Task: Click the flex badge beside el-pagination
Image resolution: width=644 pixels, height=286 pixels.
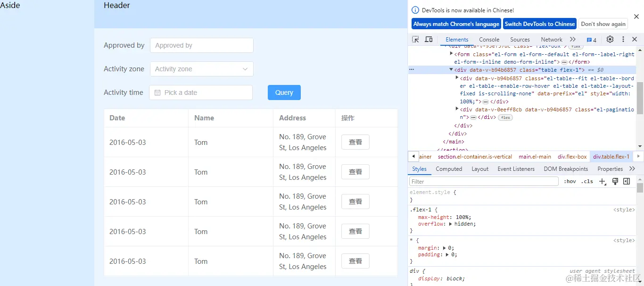Action: [x=506, y=118]
